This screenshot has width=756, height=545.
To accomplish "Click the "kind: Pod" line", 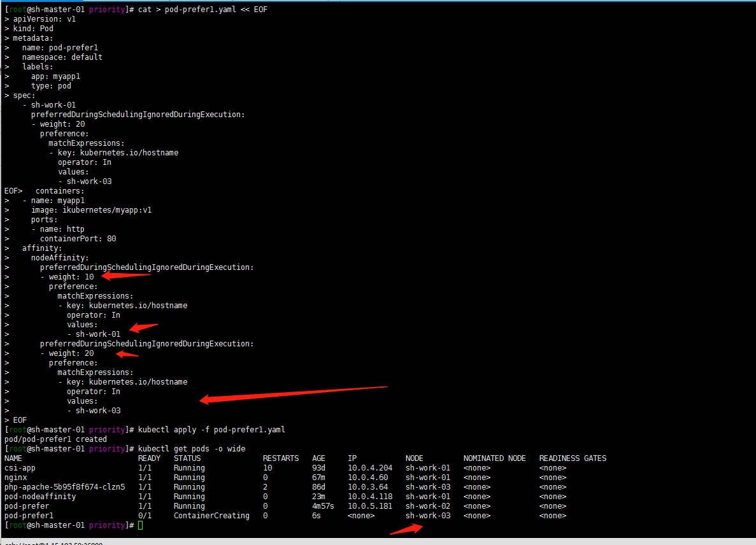I will (x=33, y=29).
